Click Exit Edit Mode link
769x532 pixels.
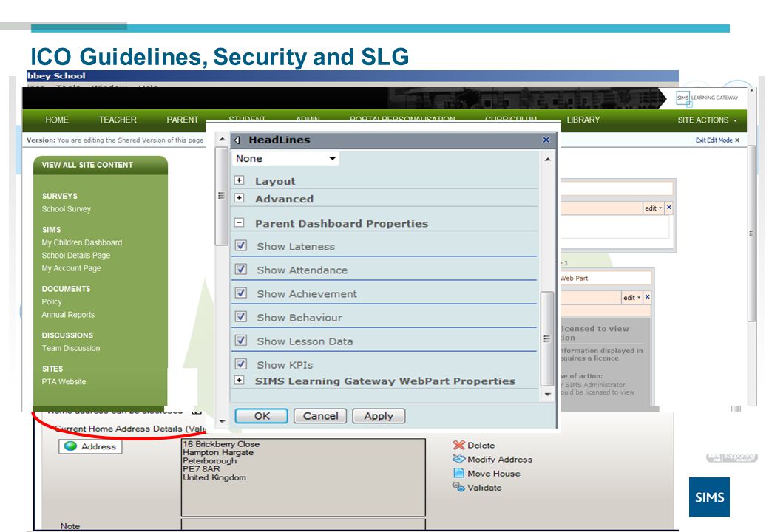[717, 140]
